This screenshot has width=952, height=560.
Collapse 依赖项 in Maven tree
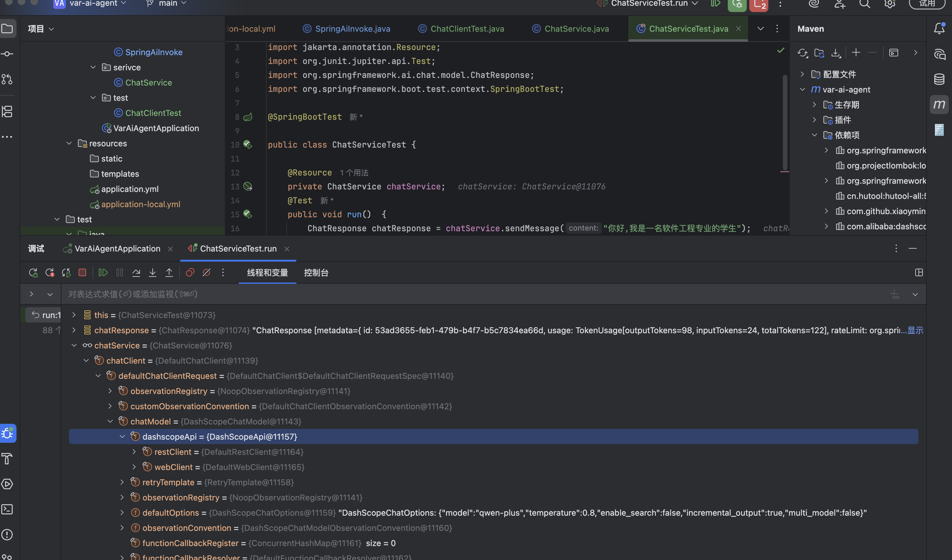pyautogui.click(x=815, y=135)
